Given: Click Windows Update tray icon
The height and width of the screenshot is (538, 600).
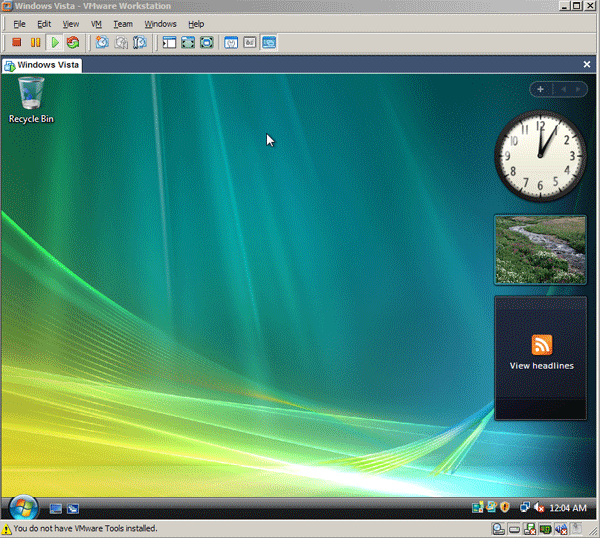Looking at the screenshot, I should click(491, 507).
